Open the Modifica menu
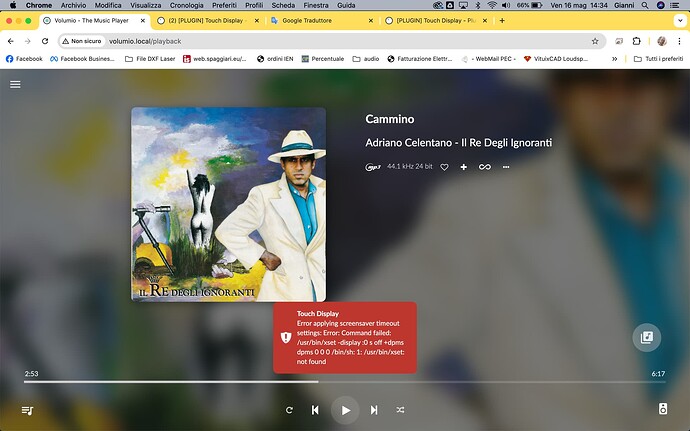The image size is (690, 431). [x=108, y=5]
